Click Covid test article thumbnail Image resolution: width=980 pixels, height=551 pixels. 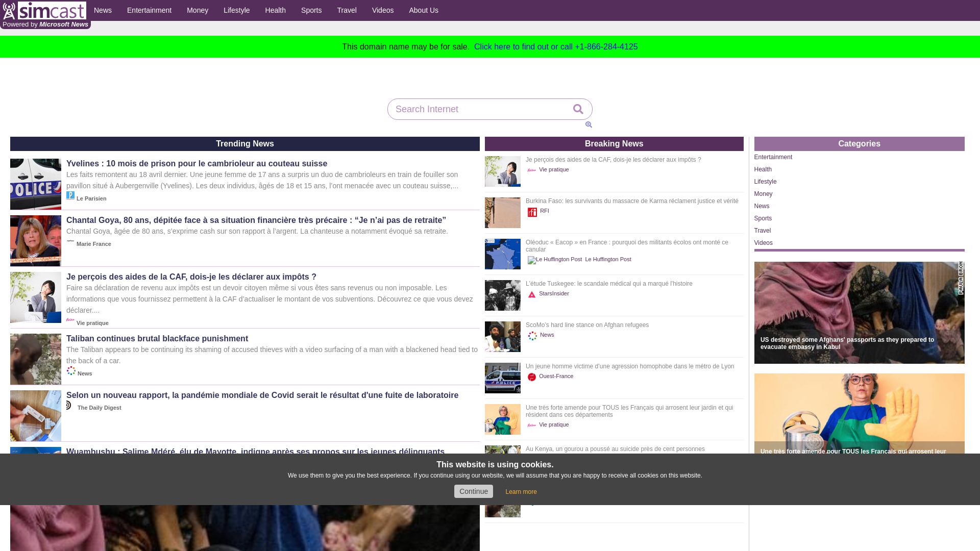pos(36,416)
